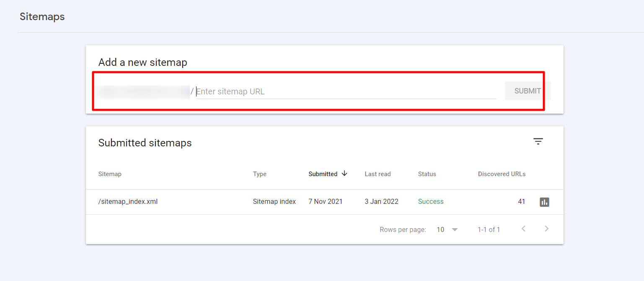
Task: Click the Sitemap index type cell
Action: 274,202
